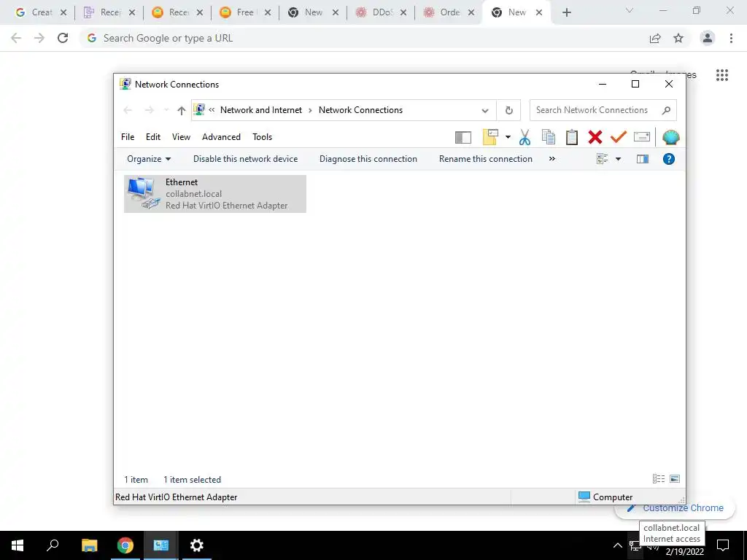The width and height of the screenshot is (747, 560).
Task: Open the recent locations dropdown arrow
Action: 166,111
